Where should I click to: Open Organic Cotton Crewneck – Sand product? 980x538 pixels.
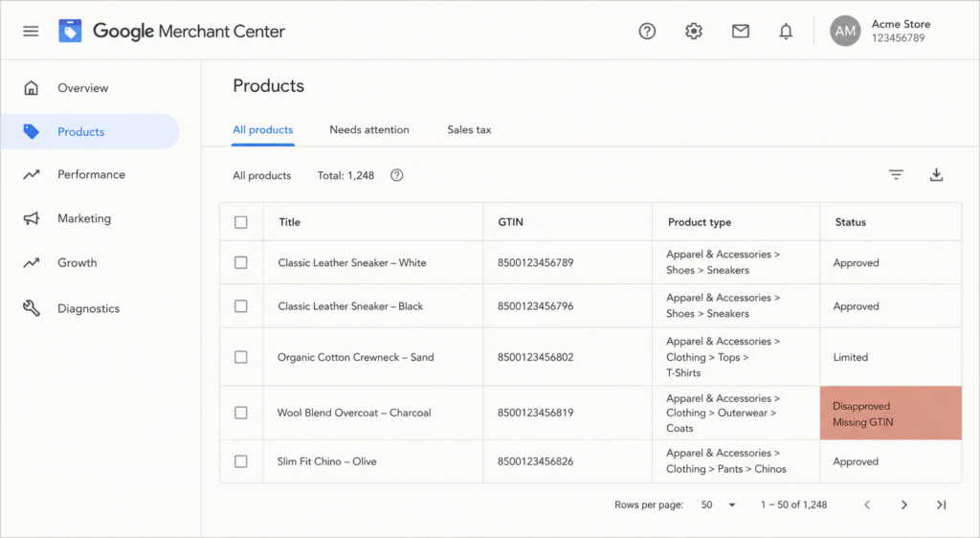[356, 357]
